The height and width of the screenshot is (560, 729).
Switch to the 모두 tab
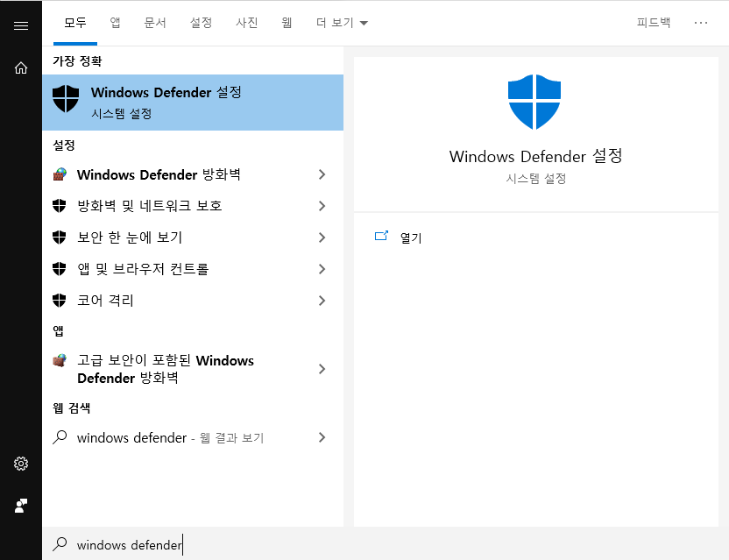(75, 22)
